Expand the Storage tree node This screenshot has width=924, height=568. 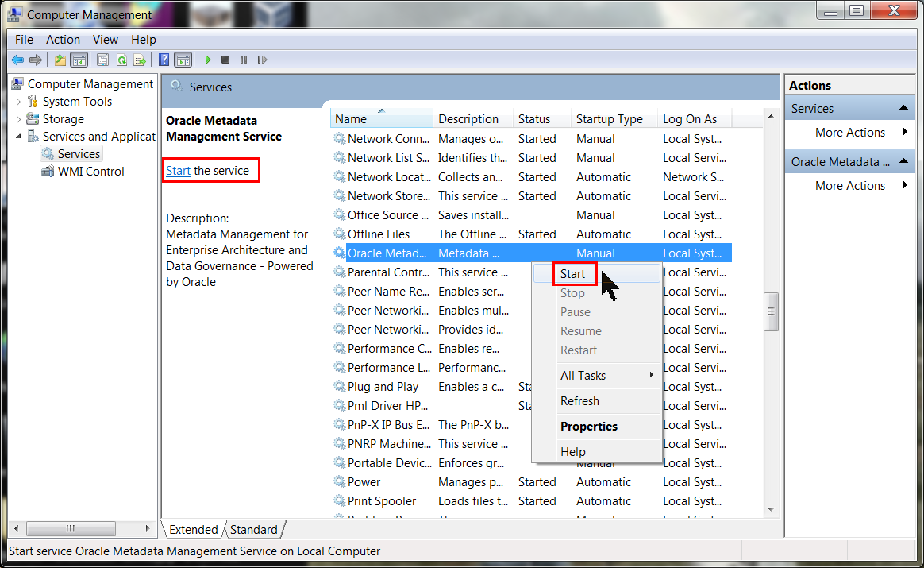[17, 118]
